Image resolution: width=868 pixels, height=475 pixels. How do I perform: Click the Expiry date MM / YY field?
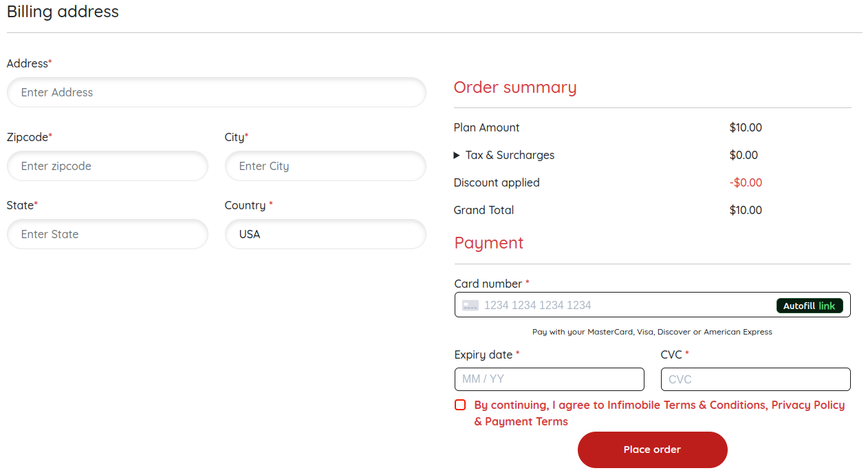point(549,379)
